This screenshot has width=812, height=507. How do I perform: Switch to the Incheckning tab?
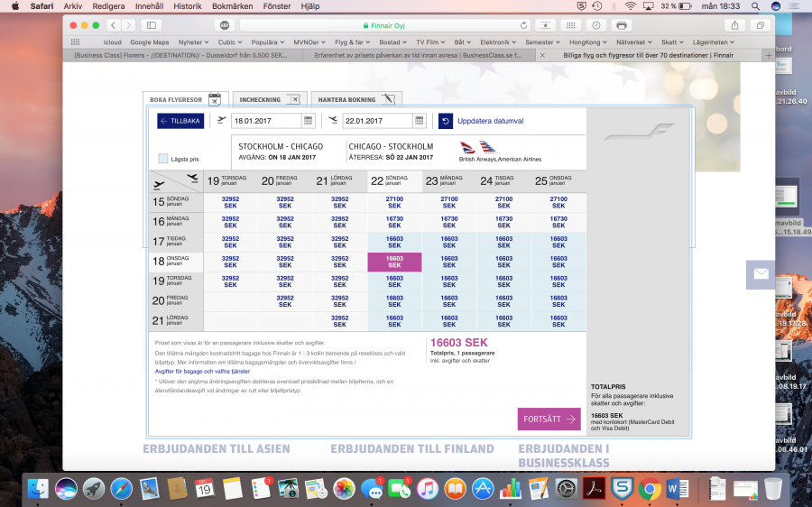tap(268, 99)
